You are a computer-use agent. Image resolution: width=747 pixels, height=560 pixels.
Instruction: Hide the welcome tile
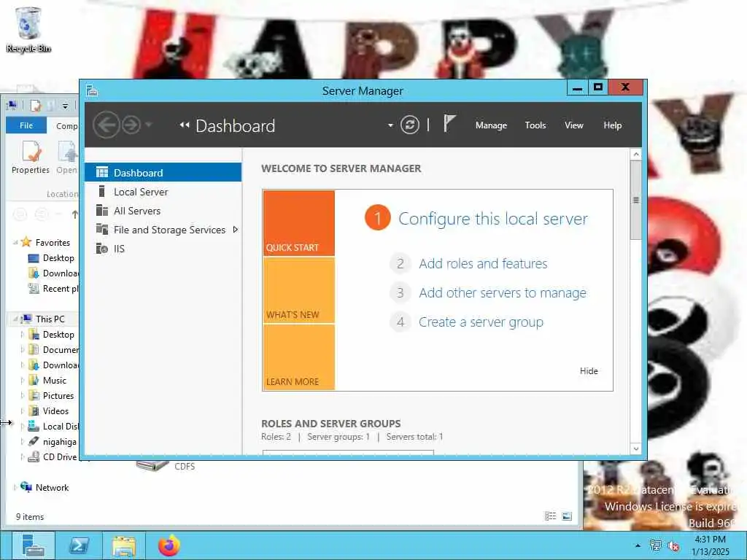coord(589,370)
